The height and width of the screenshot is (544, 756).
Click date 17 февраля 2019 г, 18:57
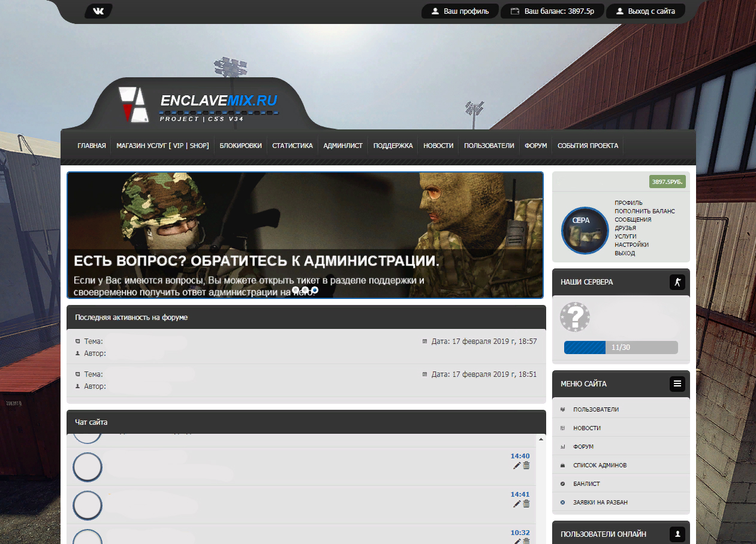(484, 341)
